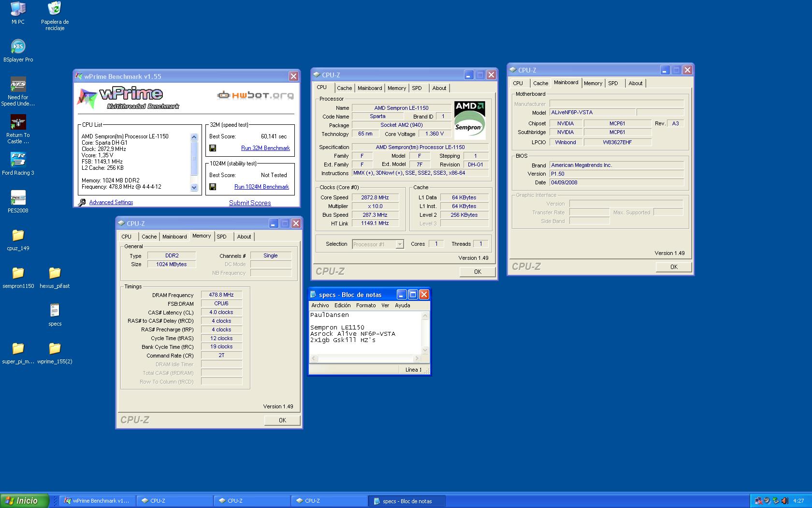Open Mainboard tab in CPU-Z CPU window

(370, 88)
